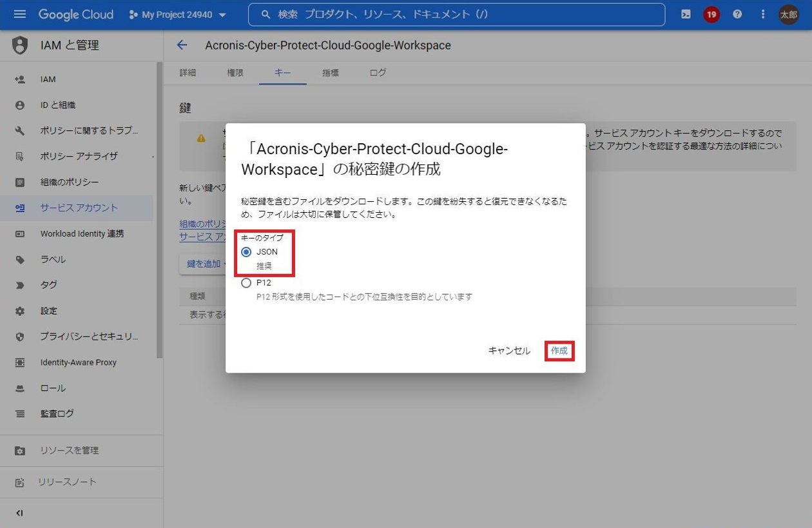This screenshot has height=528, width=812.
Task: Click the 作成 button in the dialog
Action: click(559, 351)
